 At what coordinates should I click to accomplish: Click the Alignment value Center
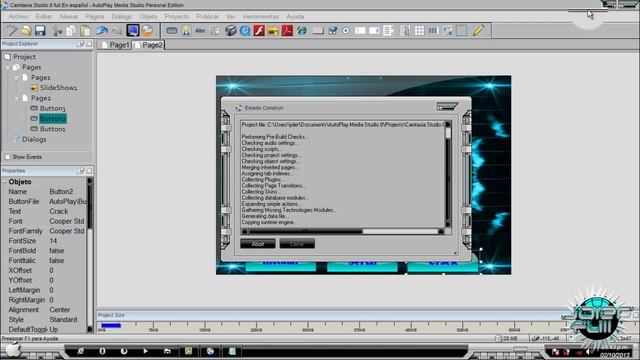(60, 310)
